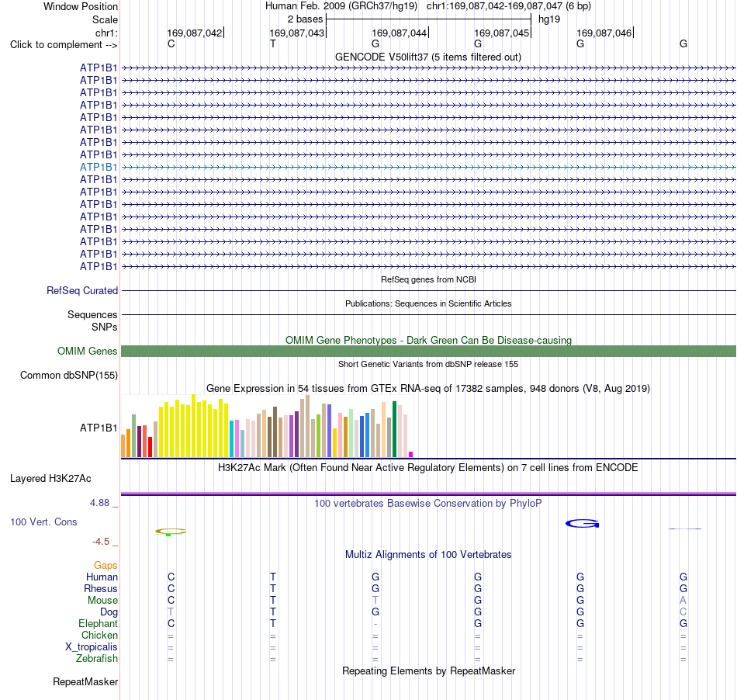Click the 'Scale' label

coord(105,19)
